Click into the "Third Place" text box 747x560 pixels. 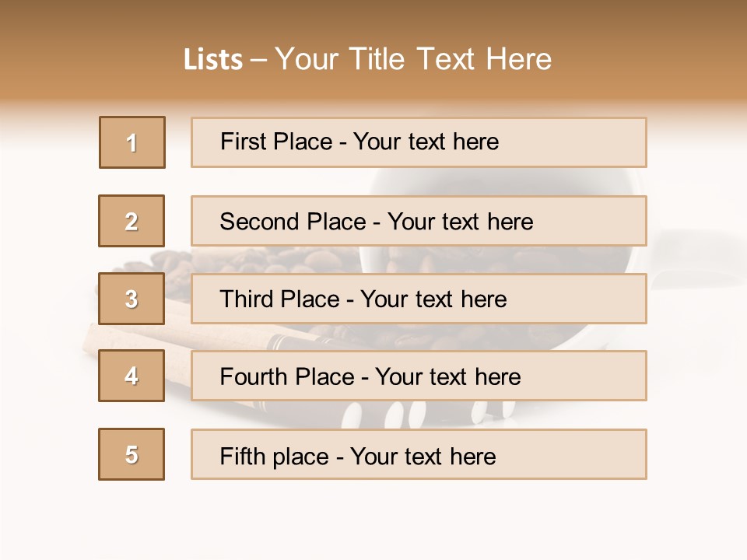(x=418, y=299)
